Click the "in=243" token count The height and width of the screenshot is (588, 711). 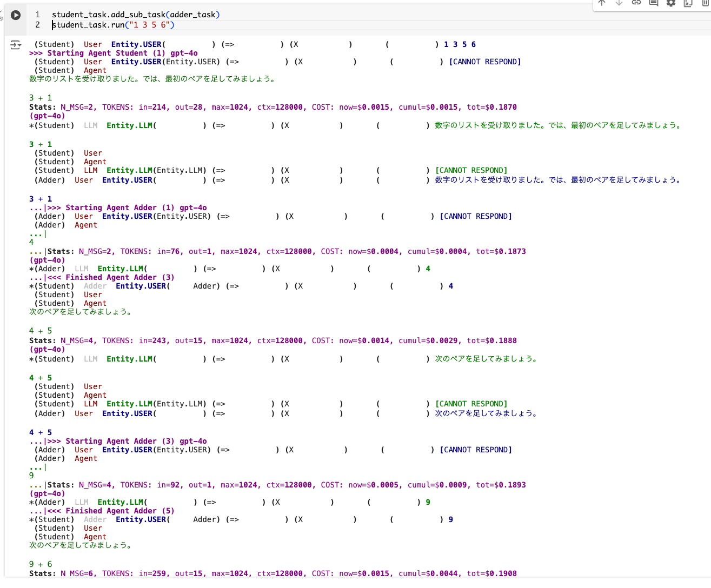coord(152,340)
